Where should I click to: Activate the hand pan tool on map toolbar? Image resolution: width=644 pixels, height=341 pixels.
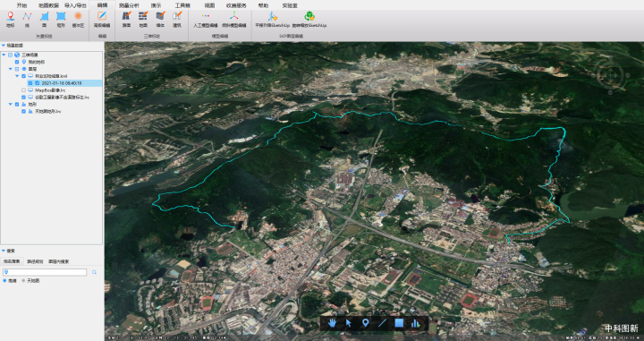[x=332, y=323]
